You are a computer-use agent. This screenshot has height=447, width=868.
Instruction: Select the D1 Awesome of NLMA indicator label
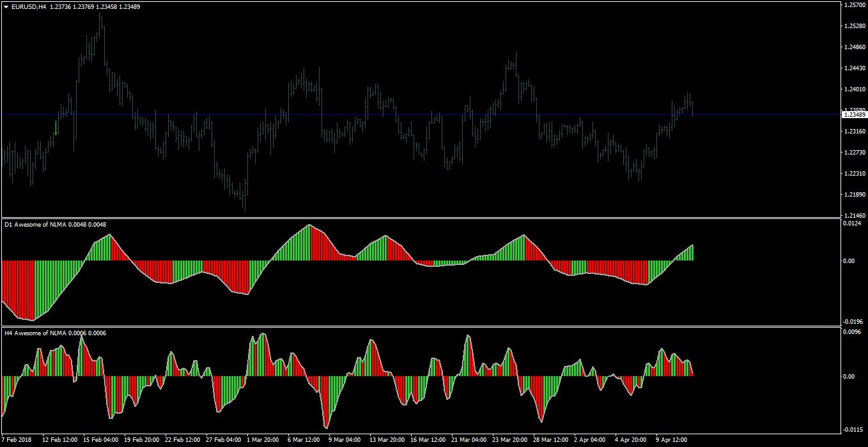(x=35, y=224)
